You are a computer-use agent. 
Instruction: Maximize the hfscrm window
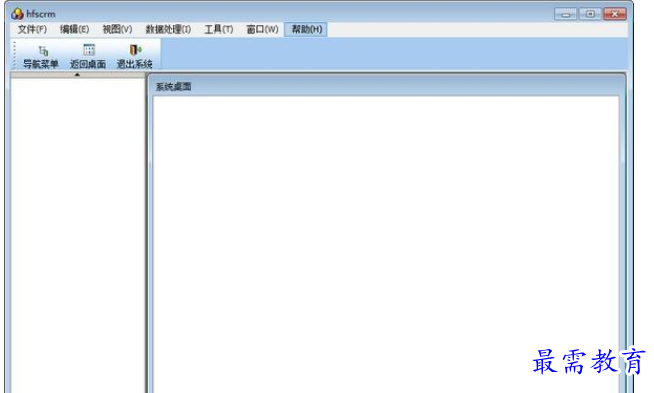590,14
